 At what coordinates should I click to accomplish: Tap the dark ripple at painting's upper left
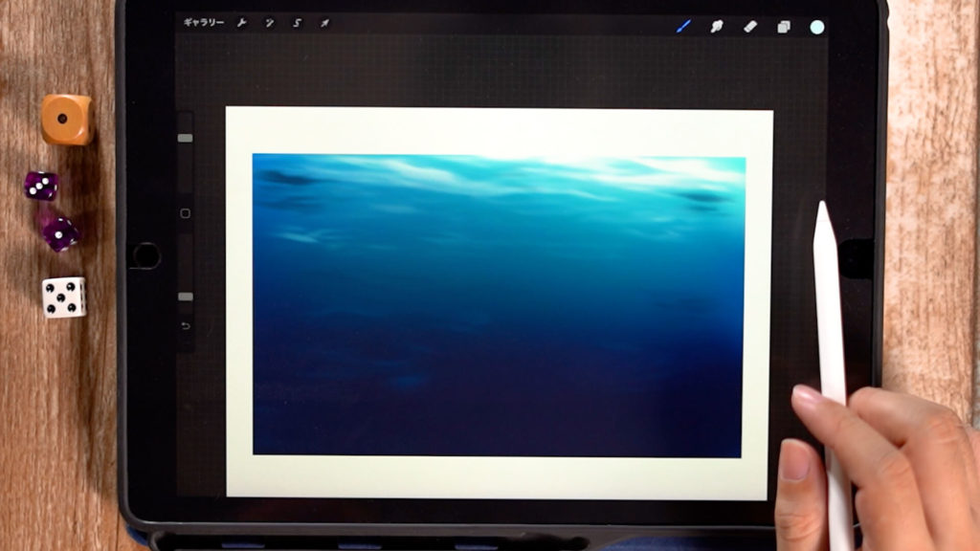[x=287, y=178]
